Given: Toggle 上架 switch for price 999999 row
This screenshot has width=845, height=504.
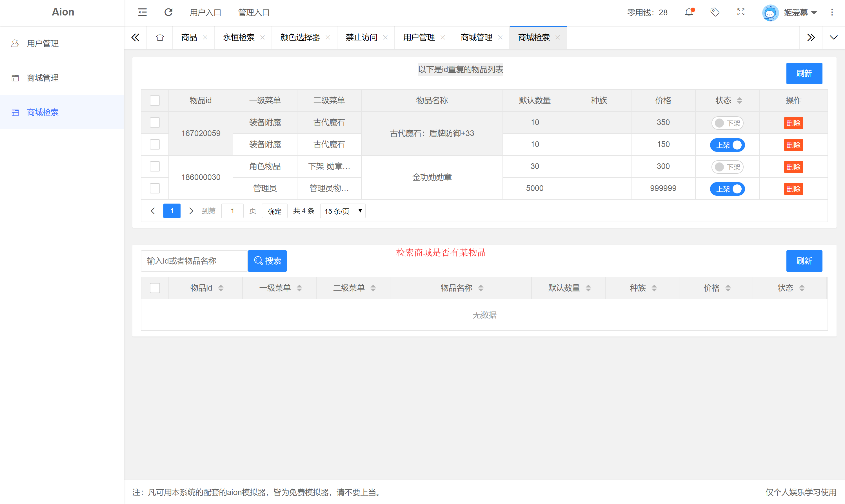Looking at the screenshot, I should tap(728, 189).
